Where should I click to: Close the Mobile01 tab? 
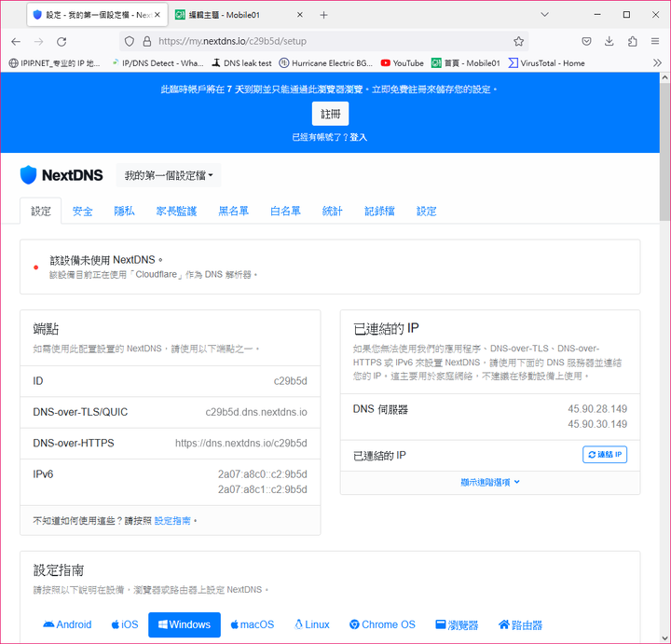300,15
